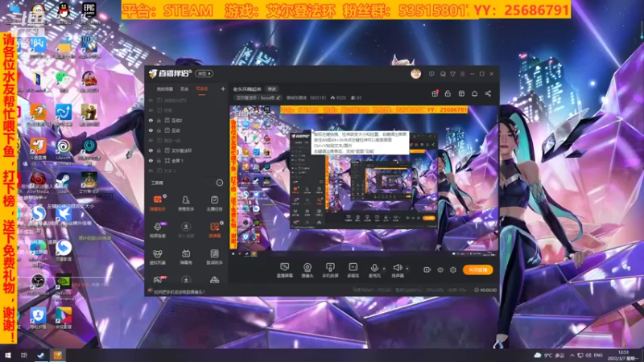Click the orange 读弹幕 tool icon
Screen dimensions: 644x362
click(214, 230)
